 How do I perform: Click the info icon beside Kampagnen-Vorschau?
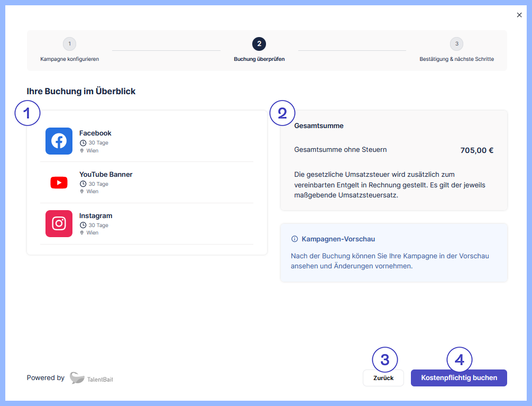295,239
